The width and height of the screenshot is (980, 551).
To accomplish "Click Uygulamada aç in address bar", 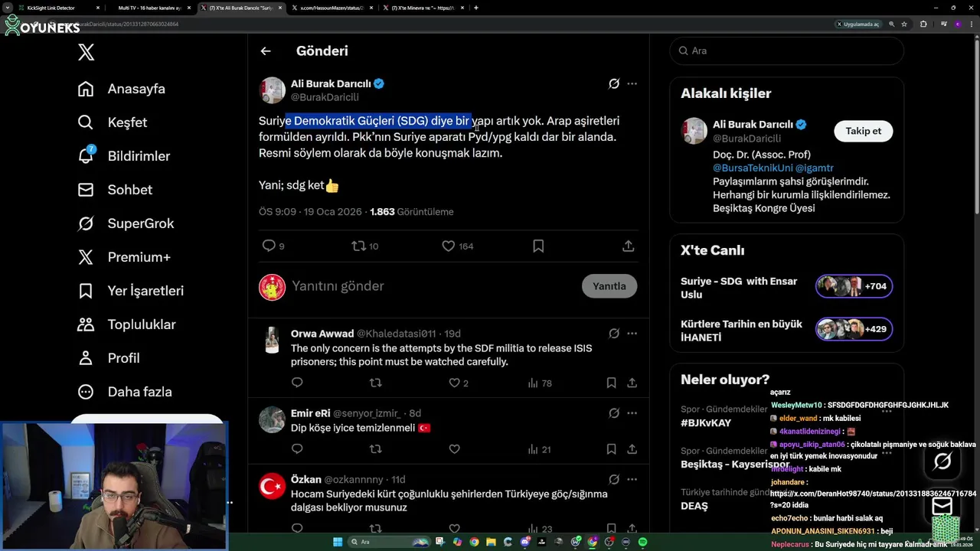I will coord(857,24).
